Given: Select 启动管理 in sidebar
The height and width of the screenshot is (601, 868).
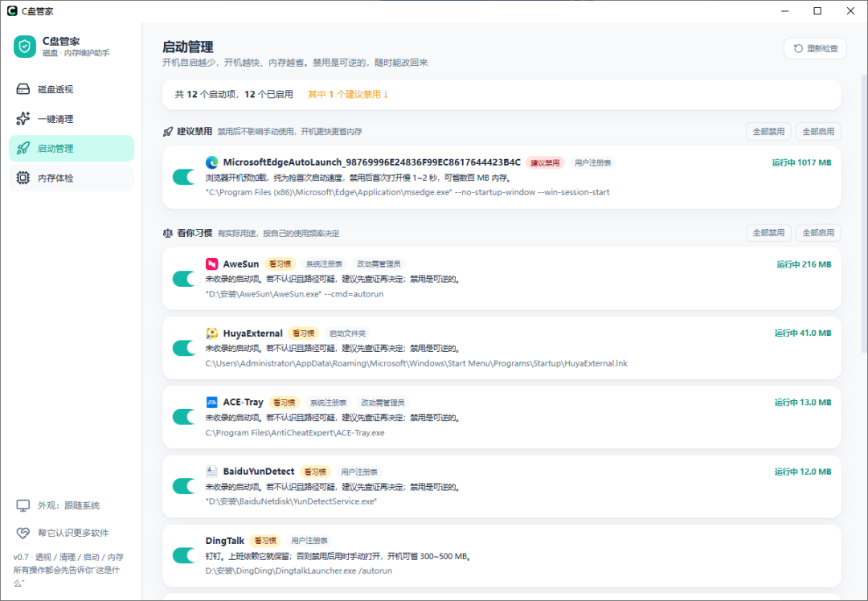Looking at the screenshot, I should 72,149.
